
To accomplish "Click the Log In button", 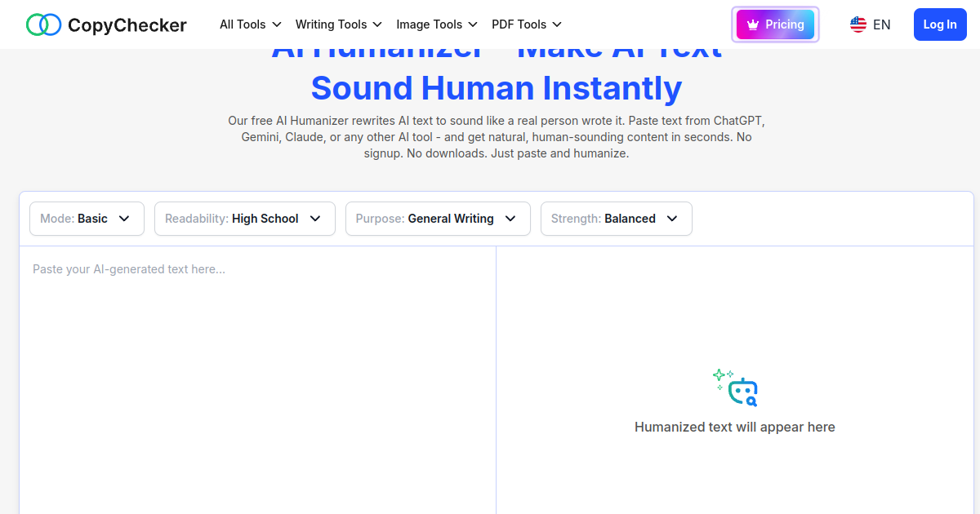I will coord(940,24).
